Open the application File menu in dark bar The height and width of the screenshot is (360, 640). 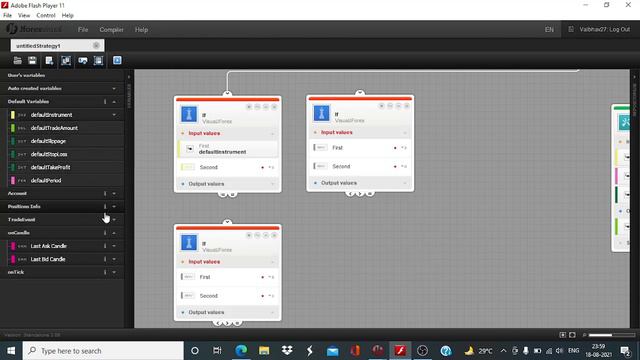(83, 29)
